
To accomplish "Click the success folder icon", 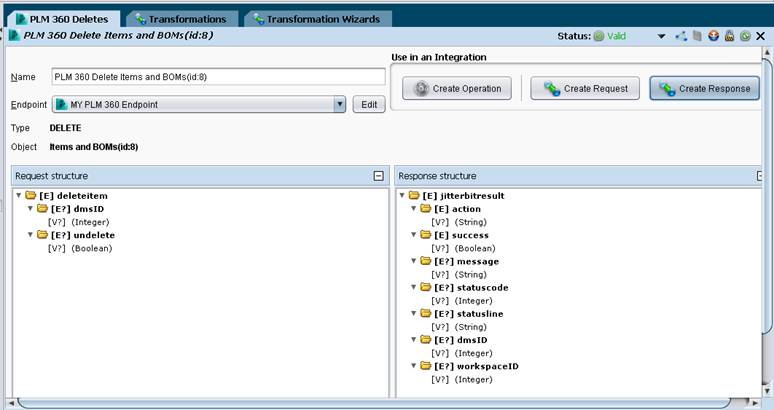I will tap(426, 235).
